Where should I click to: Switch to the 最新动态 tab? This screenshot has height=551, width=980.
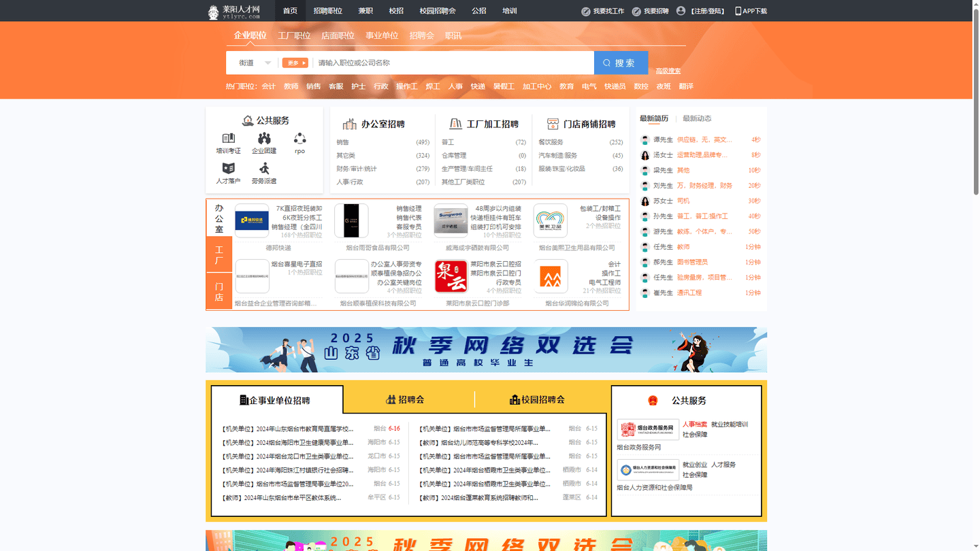(697, 118)
